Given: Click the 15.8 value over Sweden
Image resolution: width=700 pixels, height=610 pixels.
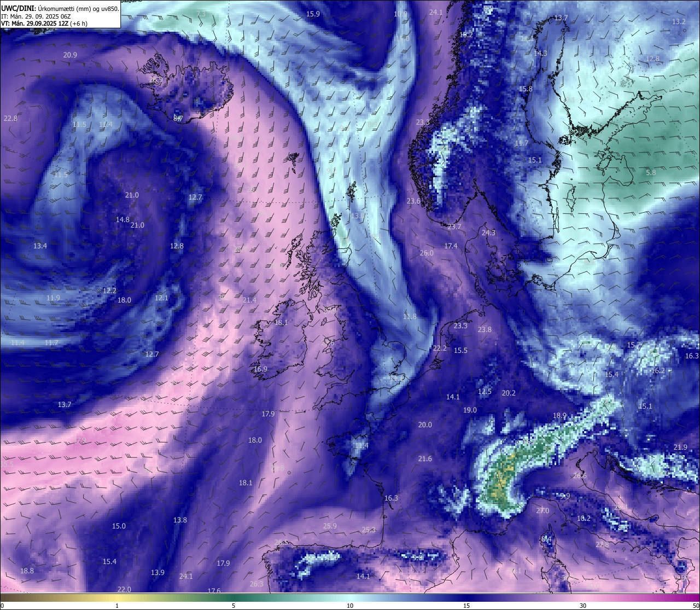Looking at the screenshot, I should coord(526,89).
